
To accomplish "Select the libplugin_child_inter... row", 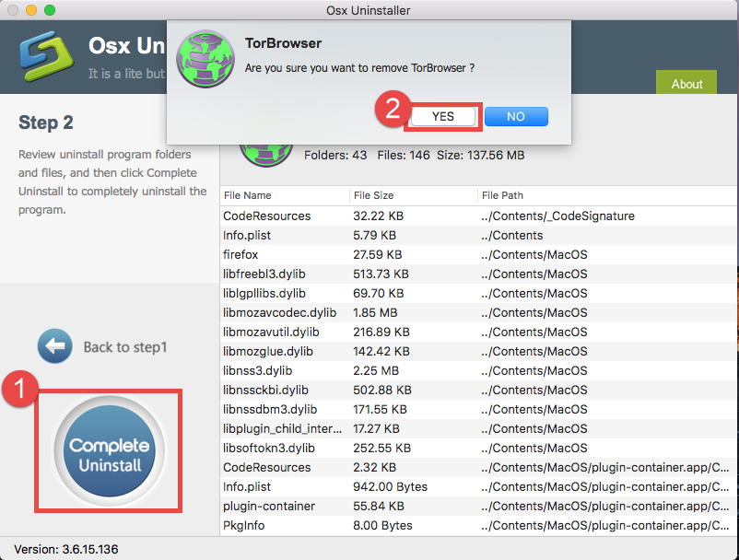I will click(478, 428).
